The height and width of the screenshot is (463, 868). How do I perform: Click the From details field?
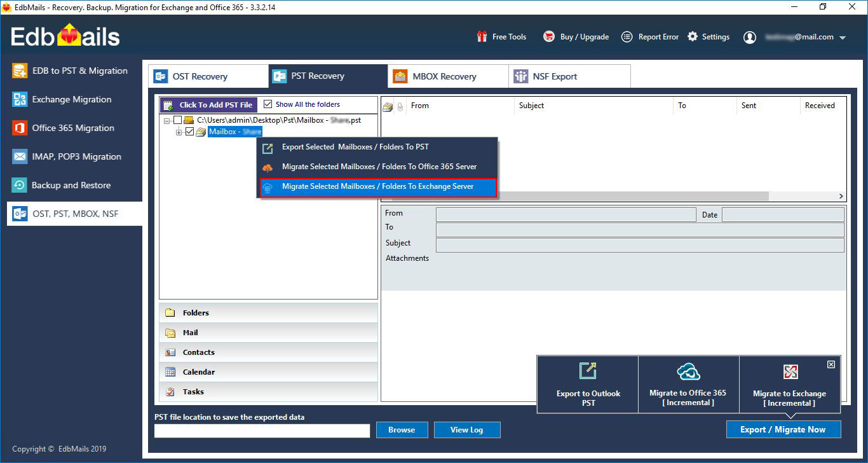(x=566, y=214)
